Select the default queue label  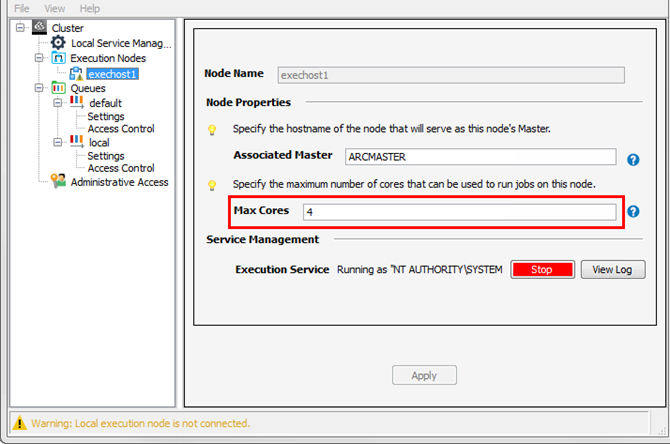(x=106, y=103)
